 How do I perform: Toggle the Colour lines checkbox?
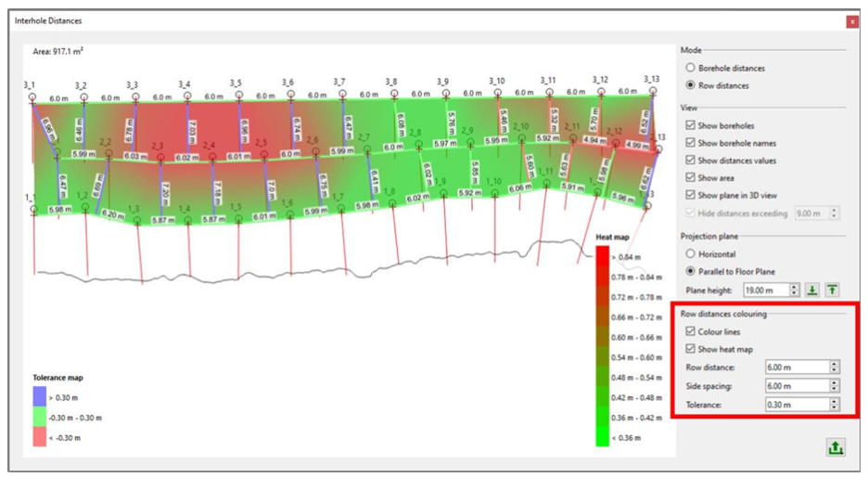pos(689,331)
